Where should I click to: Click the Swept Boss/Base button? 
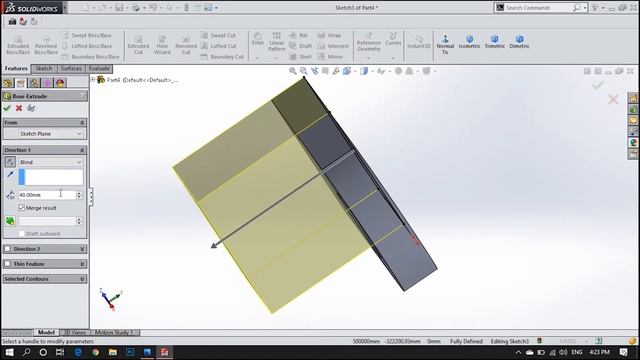(x=87, y=36)
